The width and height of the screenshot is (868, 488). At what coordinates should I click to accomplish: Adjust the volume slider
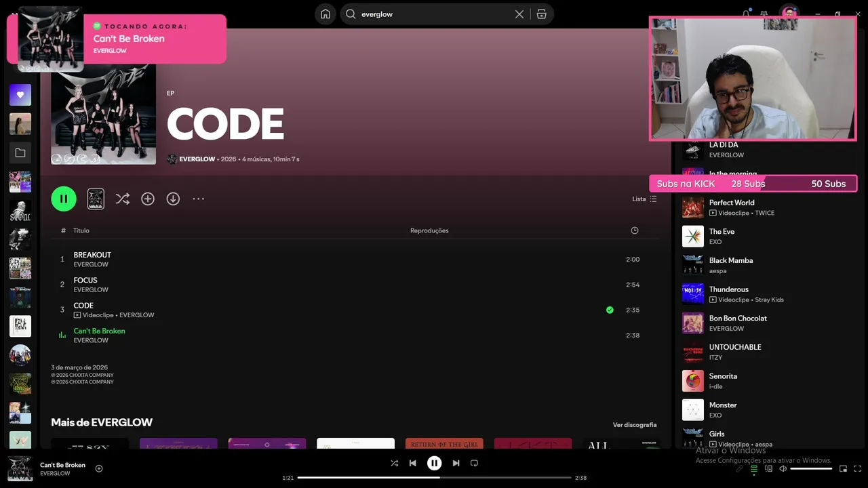(x=811, y=468)
